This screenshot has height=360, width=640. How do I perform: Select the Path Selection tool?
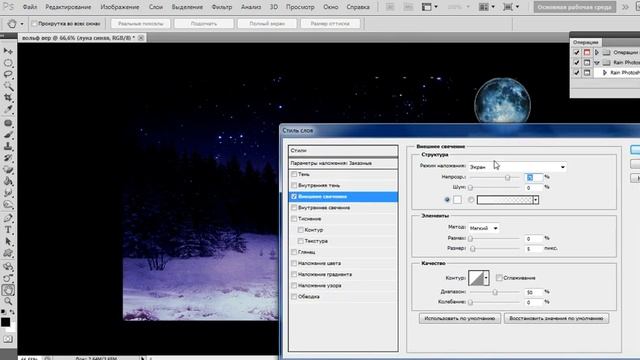click(x=8, y=242)
